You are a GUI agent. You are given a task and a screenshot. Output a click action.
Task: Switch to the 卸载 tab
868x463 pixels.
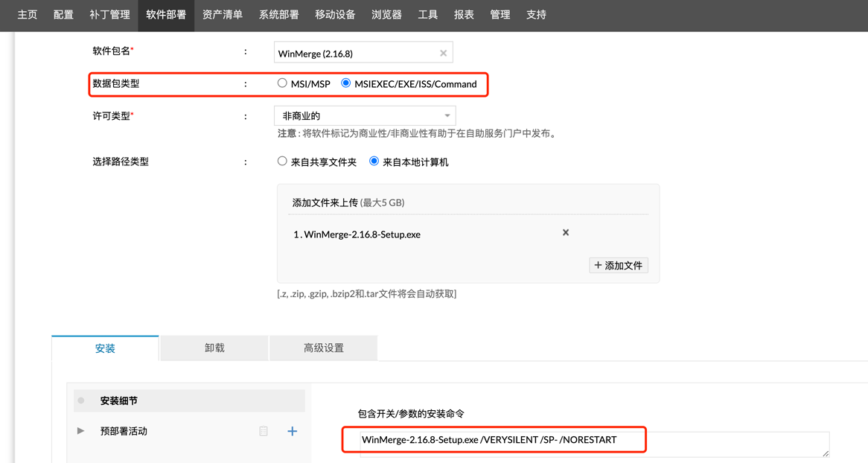[214, 348]
